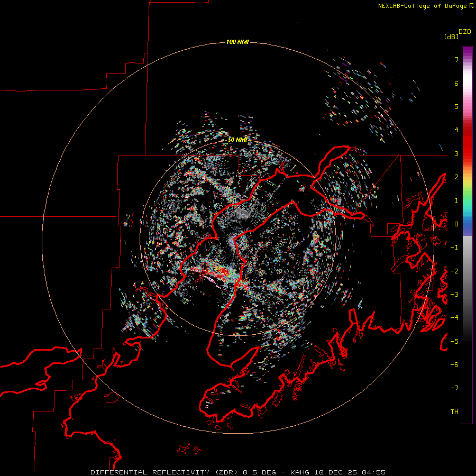Click the 6 value on the dB scale

[456, 83]
